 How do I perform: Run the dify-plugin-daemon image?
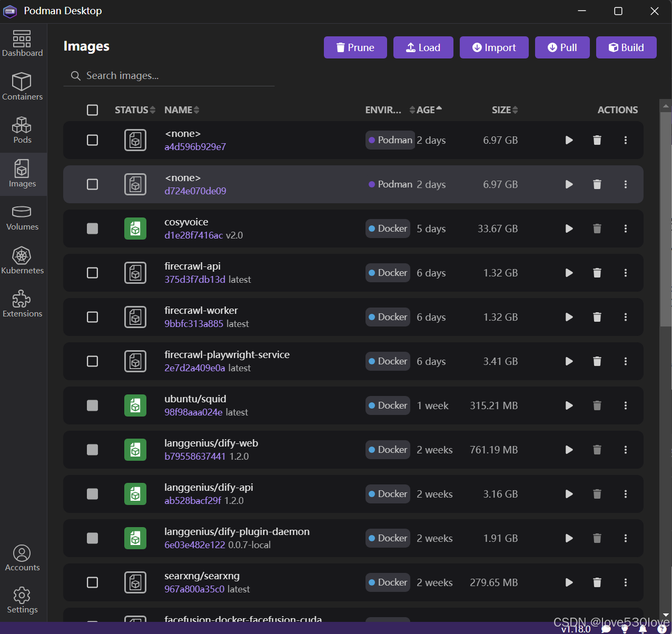[569, 538]
